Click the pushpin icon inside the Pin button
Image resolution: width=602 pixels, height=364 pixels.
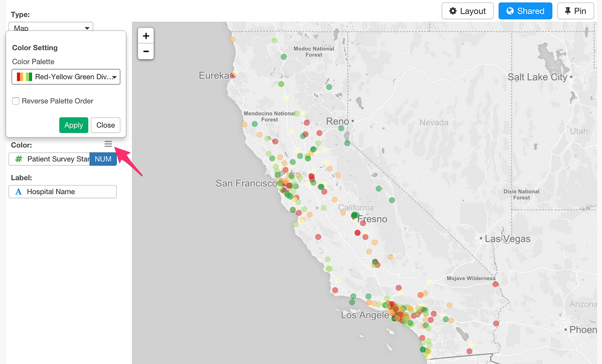click(x=568, y=11)
